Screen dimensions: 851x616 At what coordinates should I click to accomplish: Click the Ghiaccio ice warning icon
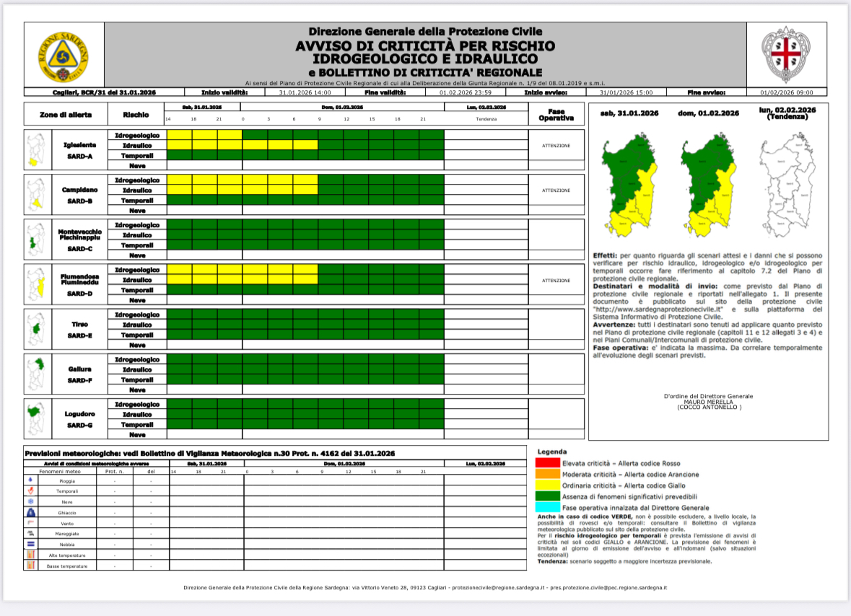click(30, 511)
